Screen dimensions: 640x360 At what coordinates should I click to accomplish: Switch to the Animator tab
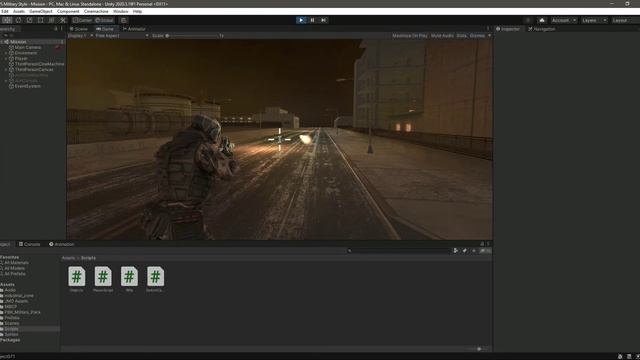(134, 29)
